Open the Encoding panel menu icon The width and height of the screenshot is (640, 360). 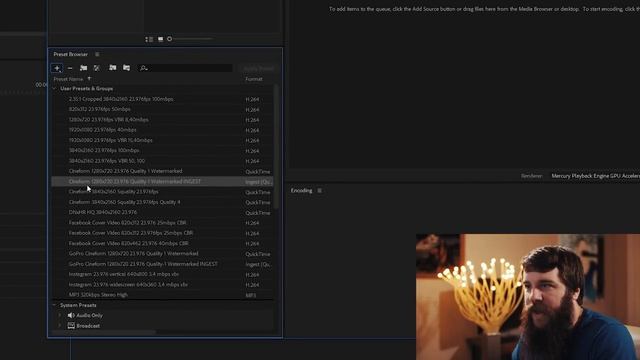point(320,191)
